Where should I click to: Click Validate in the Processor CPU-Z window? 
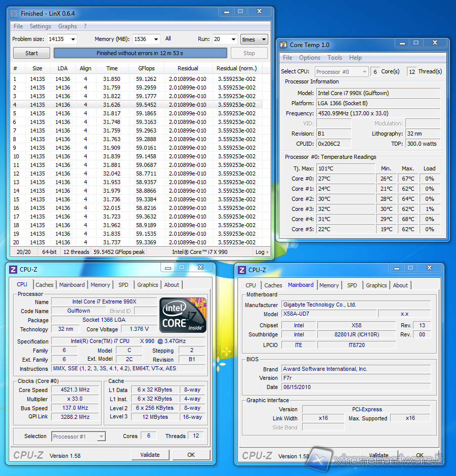(150, 455)
